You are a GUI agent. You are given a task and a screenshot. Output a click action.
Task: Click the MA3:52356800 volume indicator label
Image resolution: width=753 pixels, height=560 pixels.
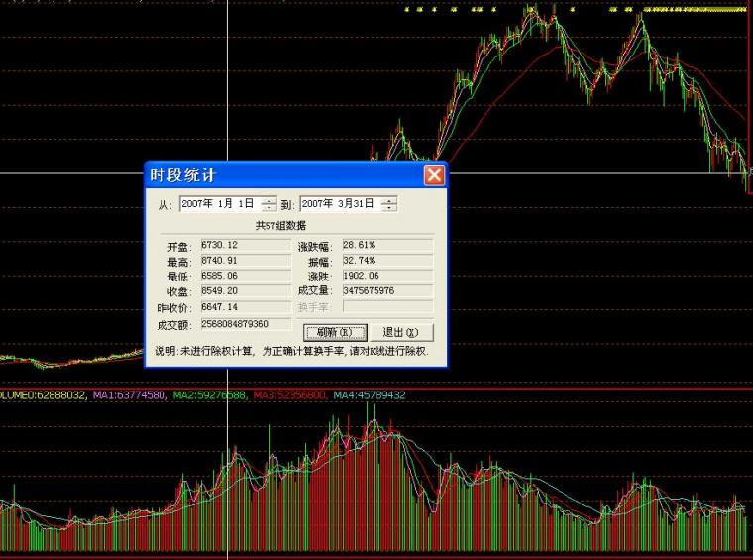pyautogui.click(x=289, y=395)
